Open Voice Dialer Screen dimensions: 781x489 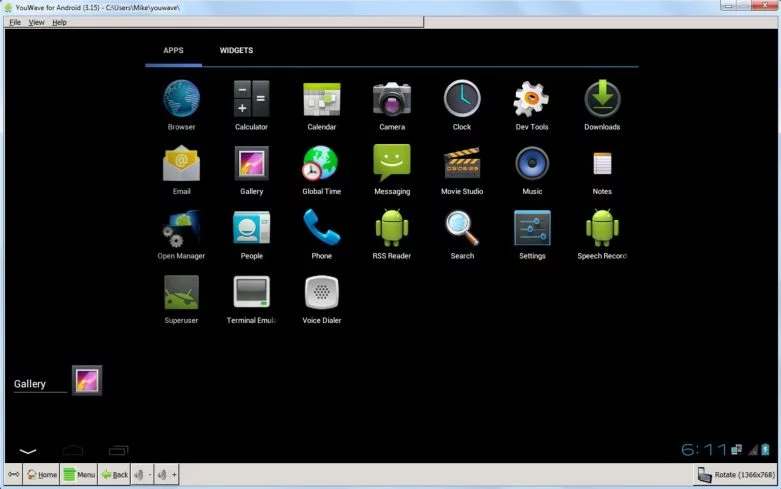[322, 299]
